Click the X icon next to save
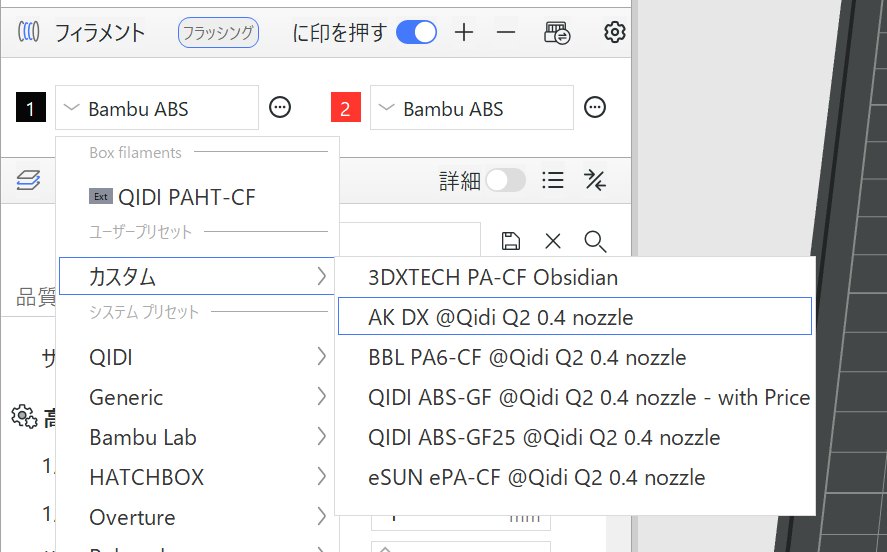 click(552, 240)
